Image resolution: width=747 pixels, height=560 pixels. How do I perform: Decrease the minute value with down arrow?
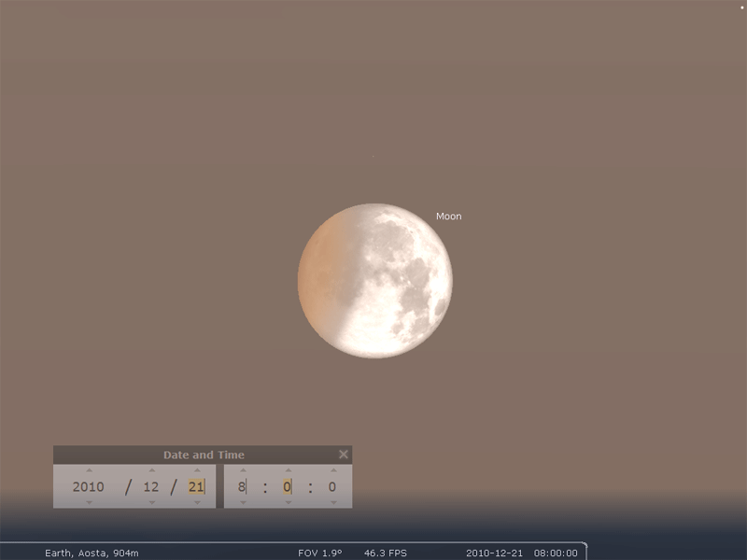pyautogui.click(x=289, y=502)
